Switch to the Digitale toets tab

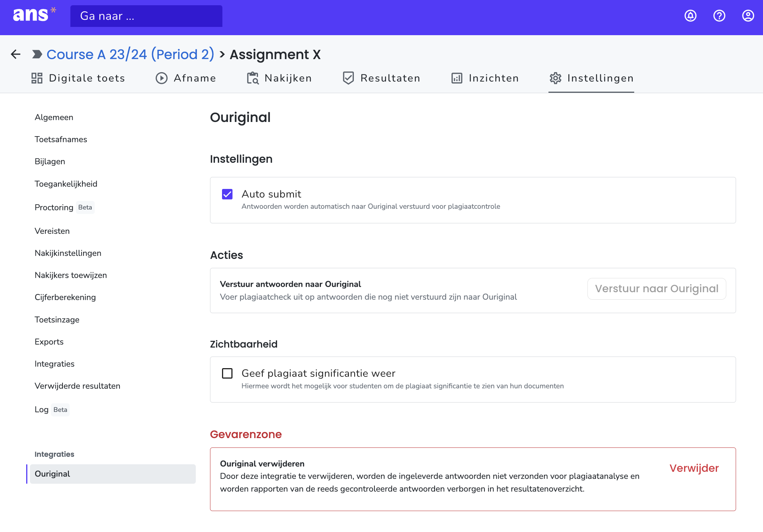pos(78,78)
